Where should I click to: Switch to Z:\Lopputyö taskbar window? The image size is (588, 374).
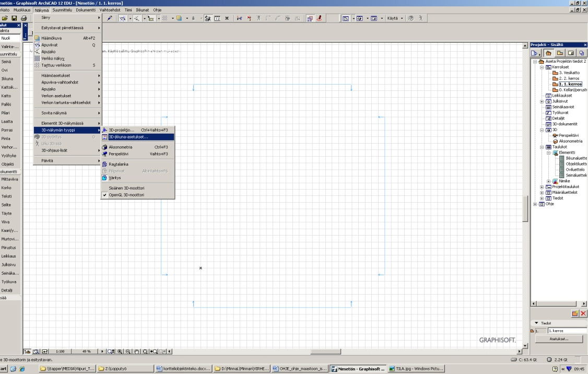125,369
